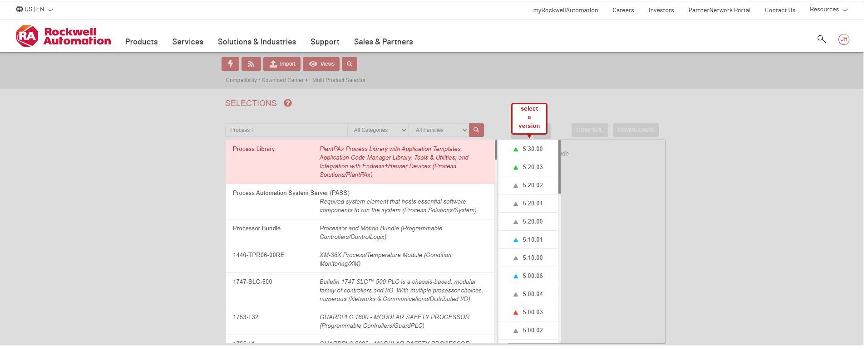Open the US | EN language selector
This screenshot has width=868, height=350.
35,9
